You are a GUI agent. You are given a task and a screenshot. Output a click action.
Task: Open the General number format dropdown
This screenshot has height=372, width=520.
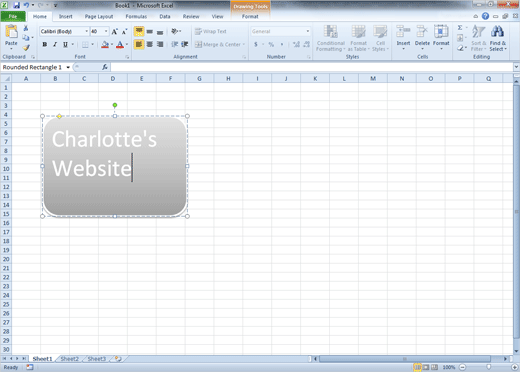coord(307,31)
